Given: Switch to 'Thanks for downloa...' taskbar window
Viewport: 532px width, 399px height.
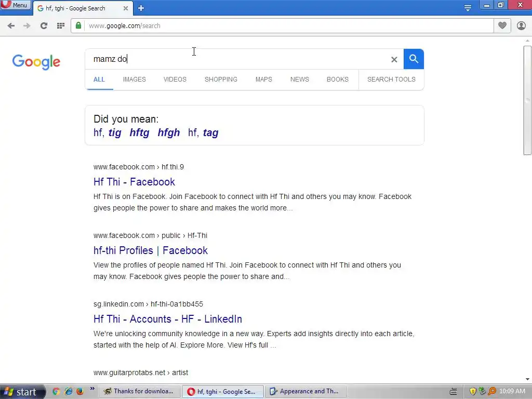Looking at the screenshot, I should (x=139, y=391).
